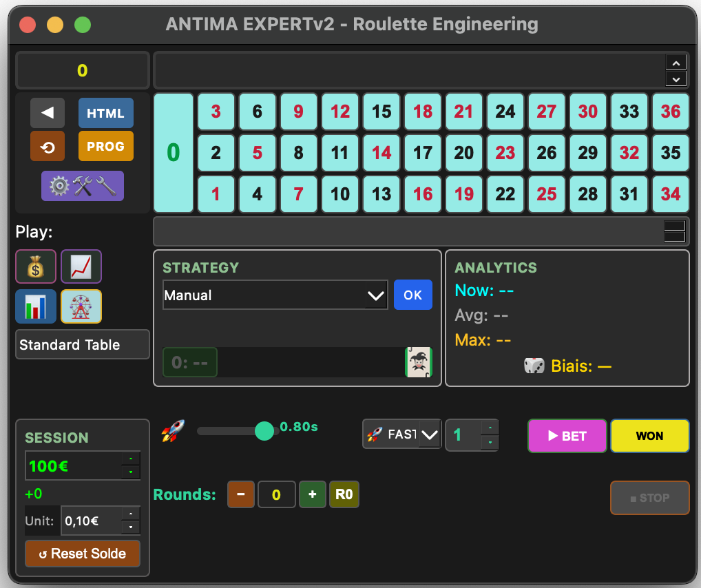Decrease rounds with the minus button

241,494
